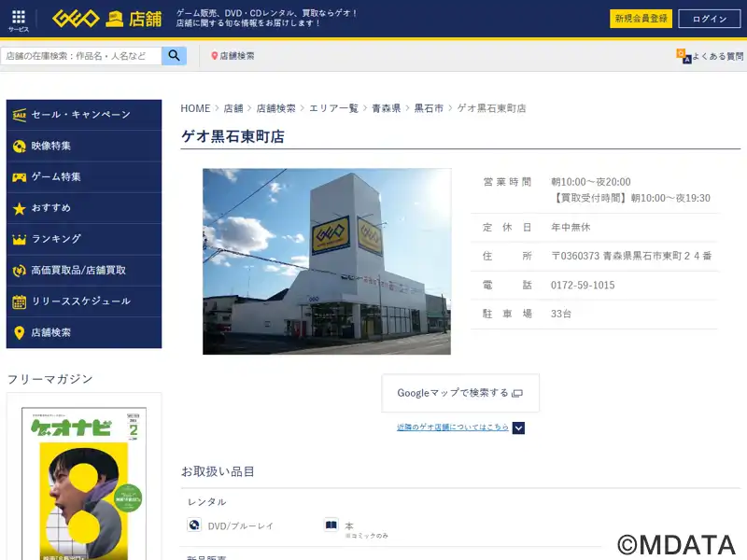Screen dimensions: 747x560
Task: Click the GEO logo in header
Action: click(76, 19)
